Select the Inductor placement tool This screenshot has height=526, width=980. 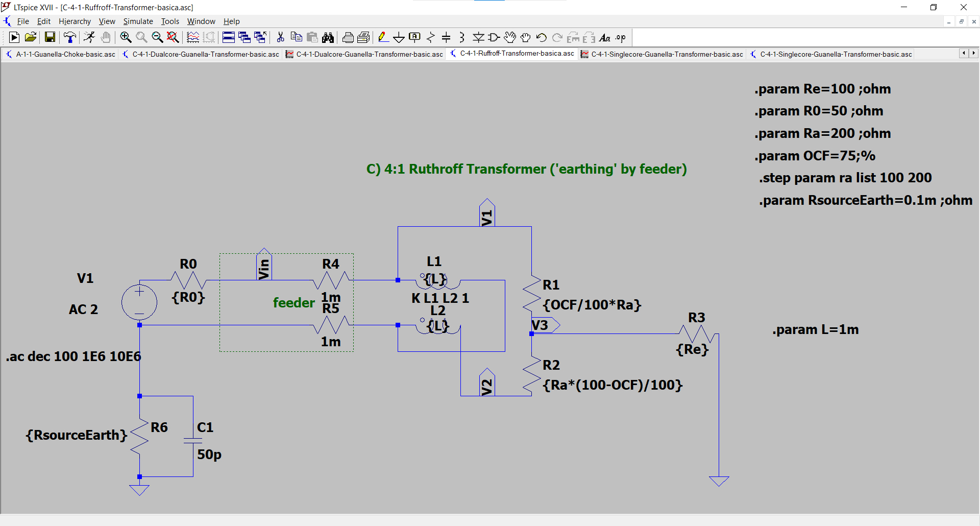[x=462, y=37]
